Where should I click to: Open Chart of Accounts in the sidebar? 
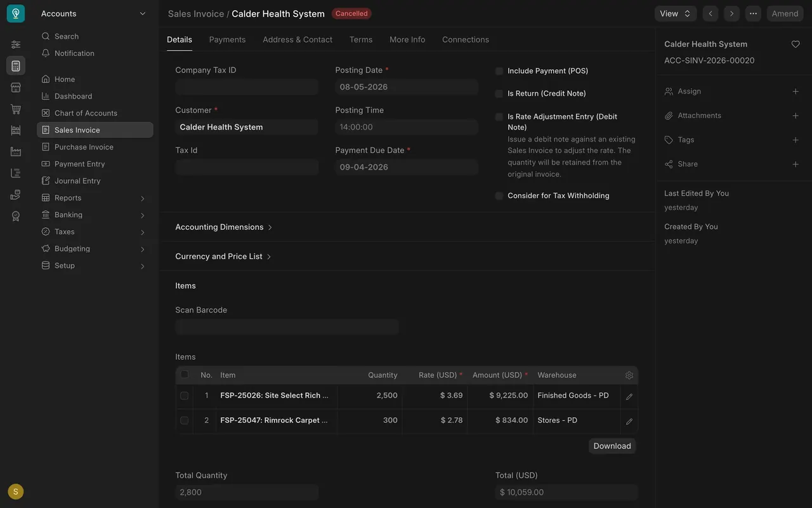tap(95, 113)
